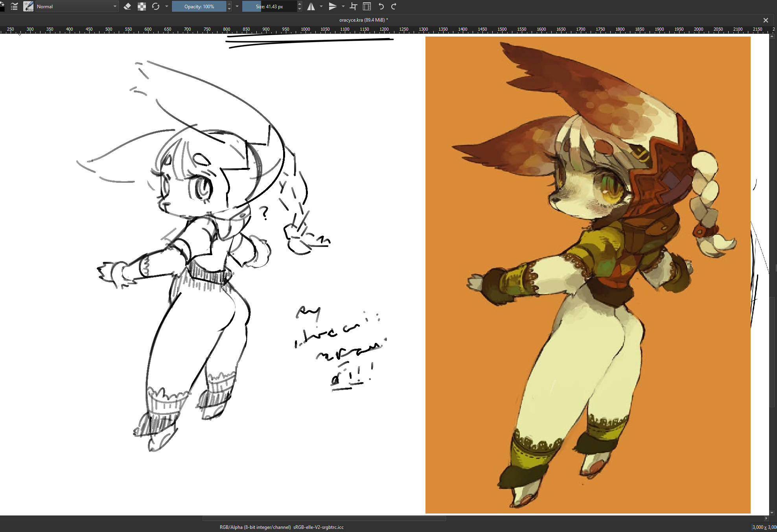Toggle preserve alpha checkerboard icon

[142, 6]
